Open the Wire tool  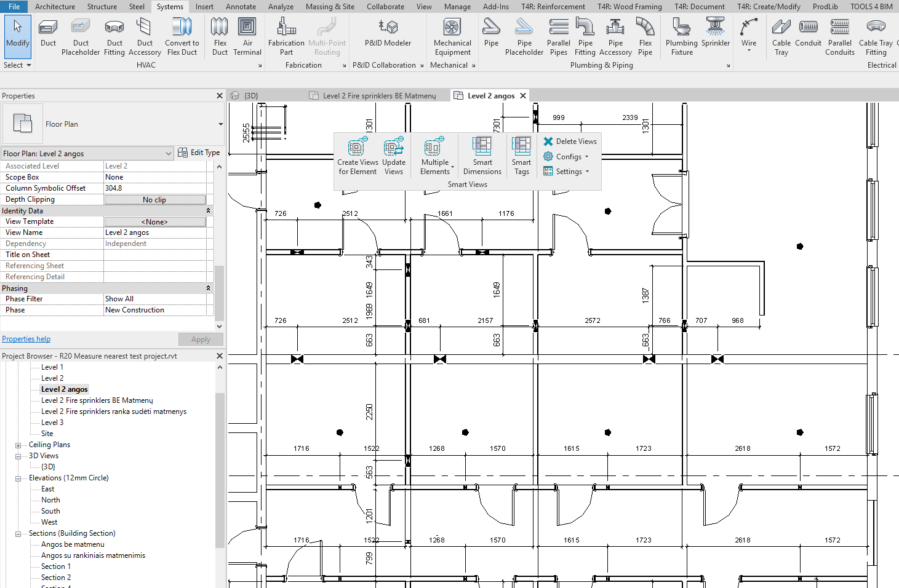click(x=749, y=34)
